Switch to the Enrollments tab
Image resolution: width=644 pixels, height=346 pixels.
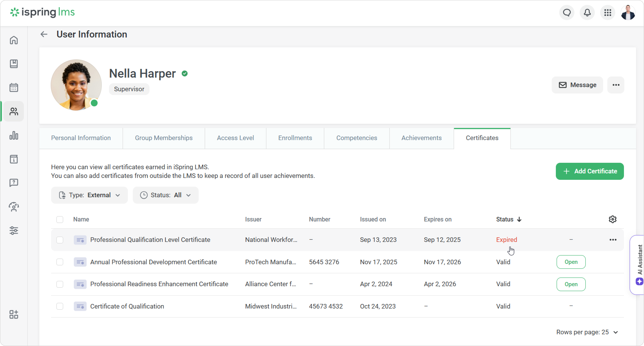[295, 138]
